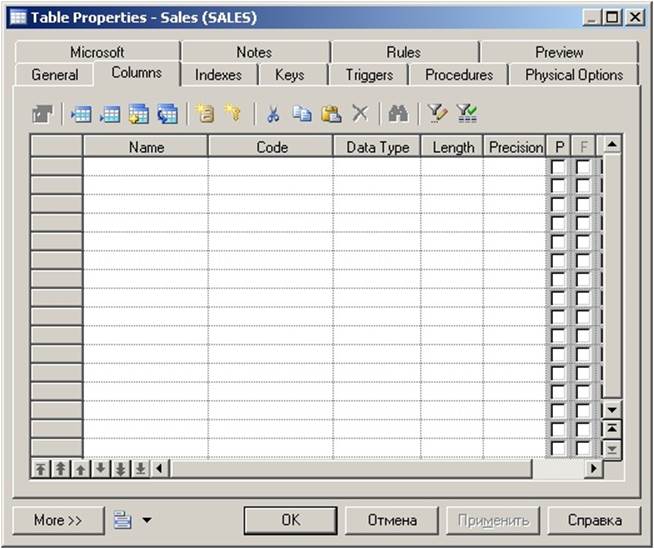Image resolution: width=654 pixels, height=549 pixels.
Task: Click the Length column header
Action: pos(453,147)
